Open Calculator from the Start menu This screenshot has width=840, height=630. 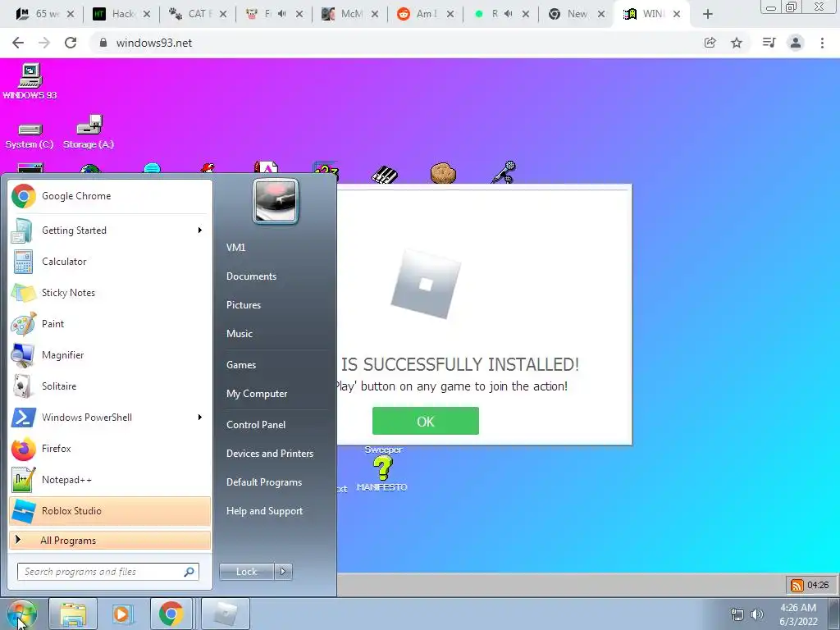tap(110, 262)
